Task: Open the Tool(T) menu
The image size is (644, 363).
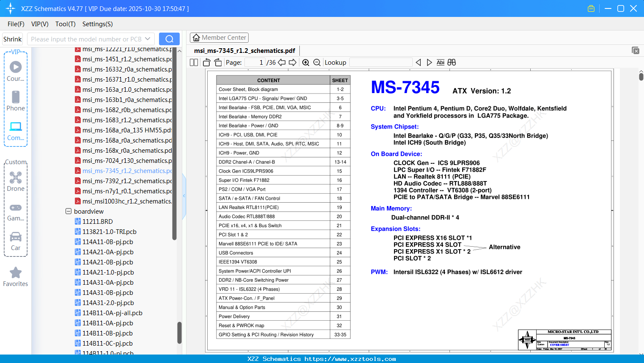Action: [x=66, y=24]
